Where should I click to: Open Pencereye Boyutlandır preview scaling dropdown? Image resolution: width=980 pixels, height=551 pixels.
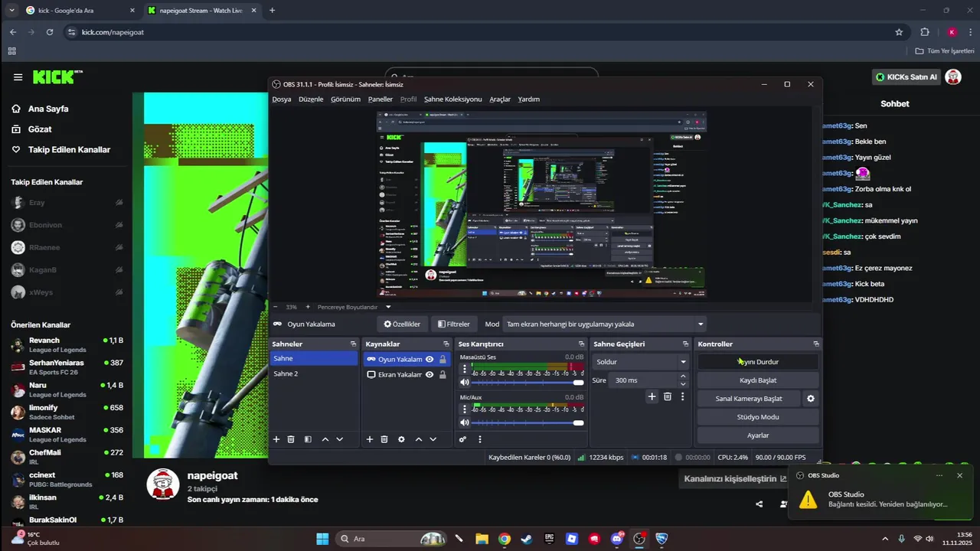coord(388,307)
